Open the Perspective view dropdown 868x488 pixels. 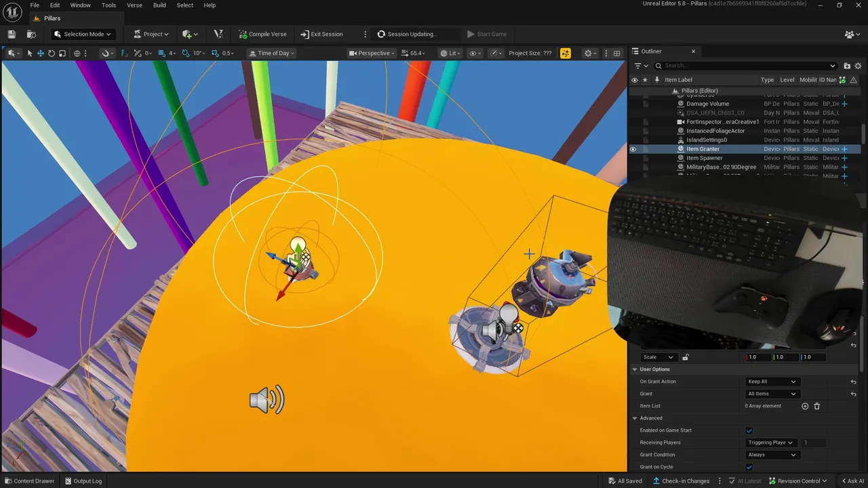click(x=372, y=53)
